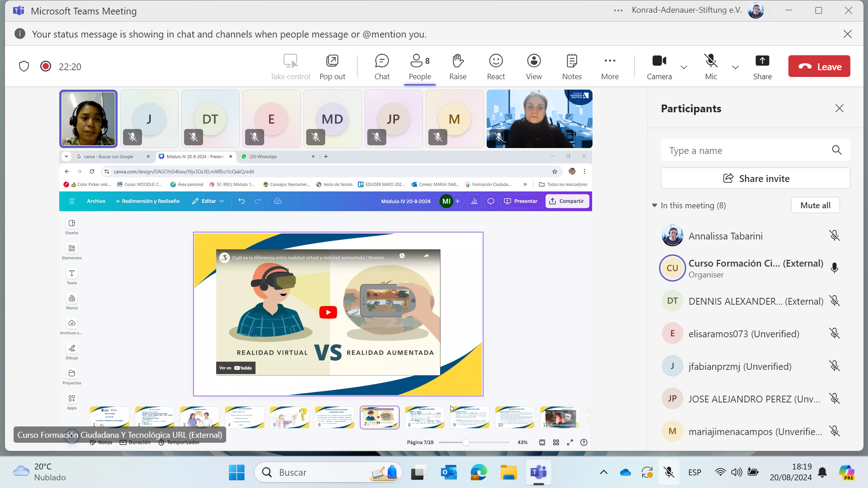Click the 'Type a name' search field
Viewport: 868px width, 488px height.
[x=746, y=150]
